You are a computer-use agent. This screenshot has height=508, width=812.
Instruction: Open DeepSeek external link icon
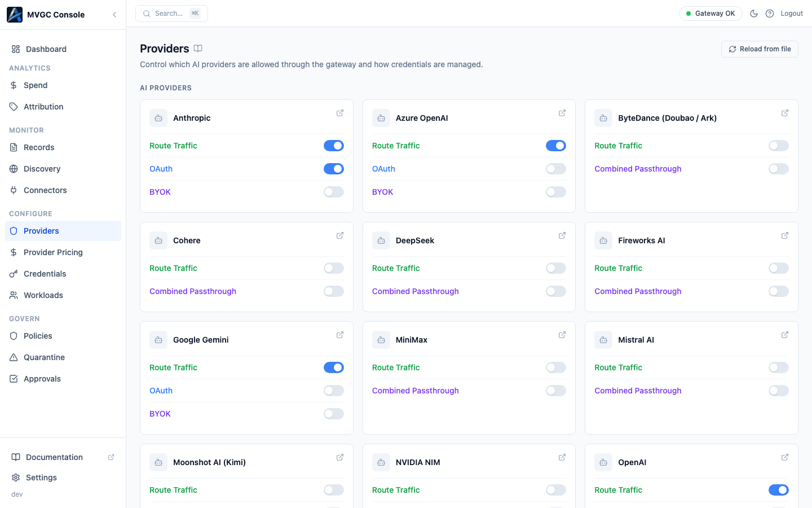562,235
